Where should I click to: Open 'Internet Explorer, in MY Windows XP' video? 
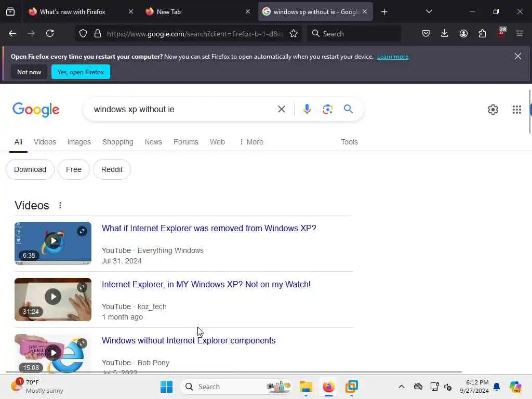pyautogui.click(x=206, y=284)
